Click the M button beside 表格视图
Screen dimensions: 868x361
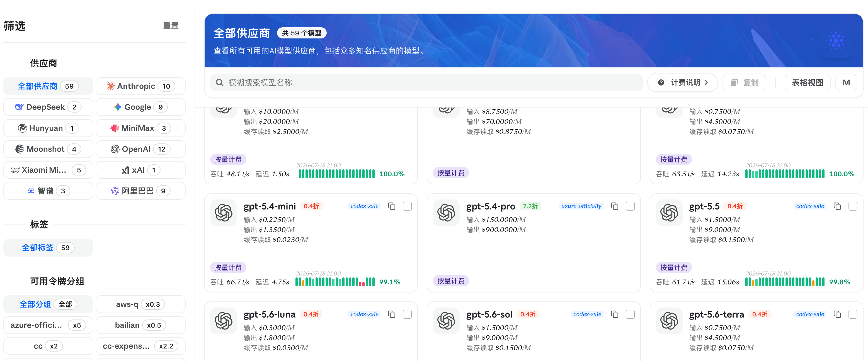point(846,82)
